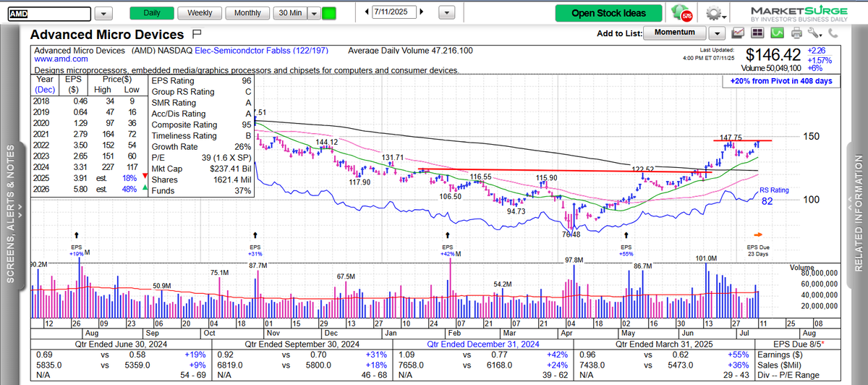Image resolution: width=868 pixels, height=385 pixels.
Task: Expand the Add to List dropdown arrow
Action: tap(716, 33)
